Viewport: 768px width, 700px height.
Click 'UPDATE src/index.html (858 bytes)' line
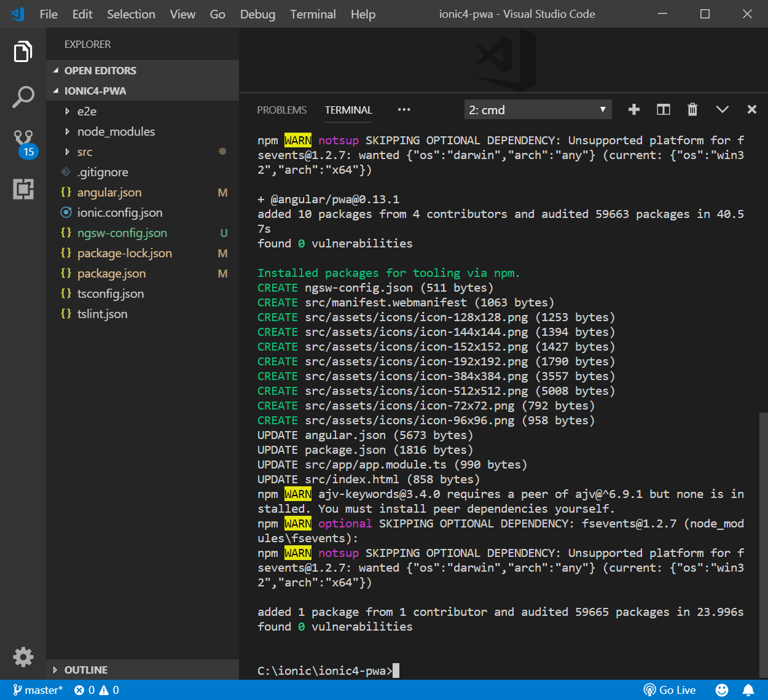tap(369, 480)
